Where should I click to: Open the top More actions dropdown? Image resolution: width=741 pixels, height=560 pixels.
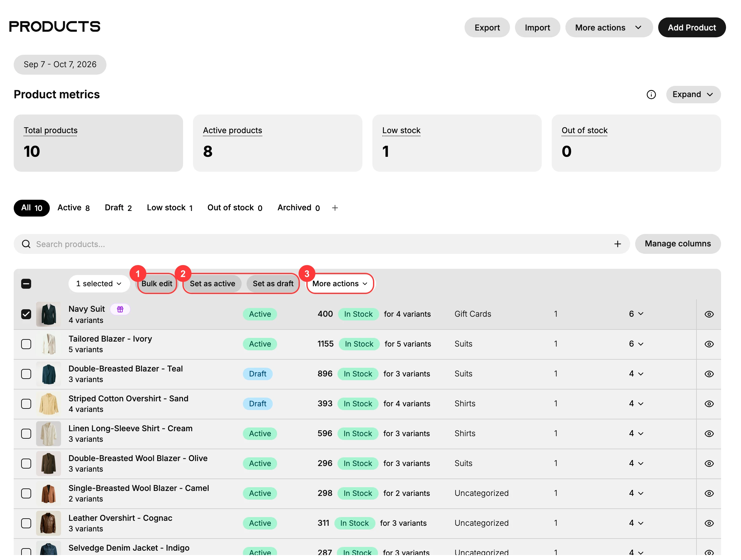(x=609, y=27)
